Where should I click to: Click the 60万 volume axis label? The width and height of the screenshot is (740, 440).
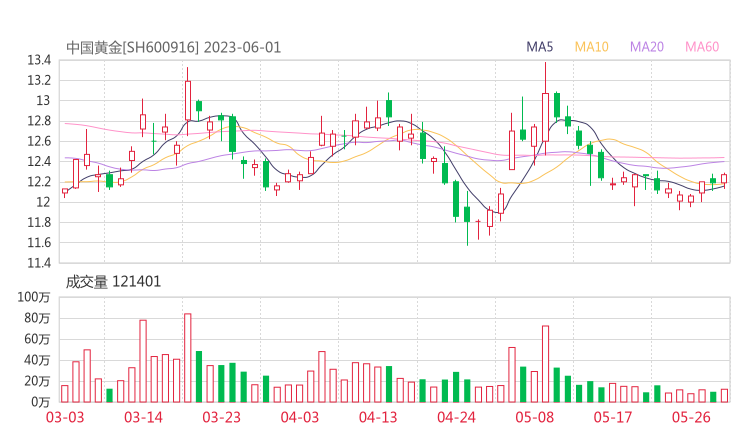[x=37, y=339]
